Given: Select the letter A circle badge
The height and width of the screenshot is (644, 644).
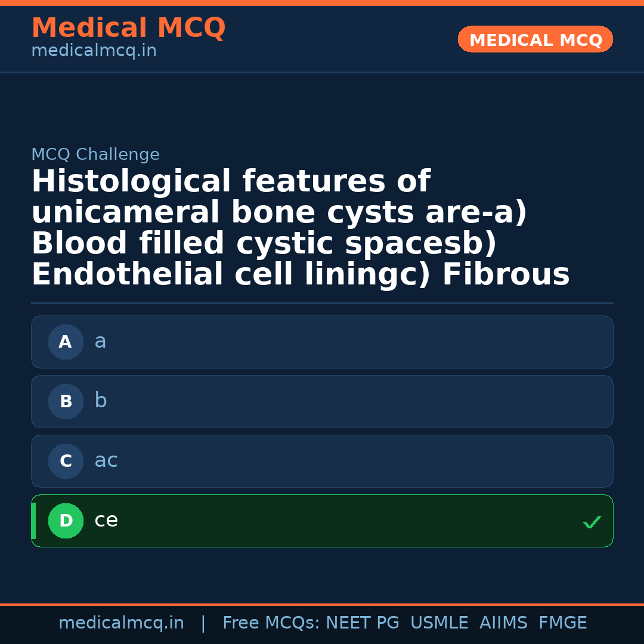Looking at the screenshot, I should coord(66,342).
